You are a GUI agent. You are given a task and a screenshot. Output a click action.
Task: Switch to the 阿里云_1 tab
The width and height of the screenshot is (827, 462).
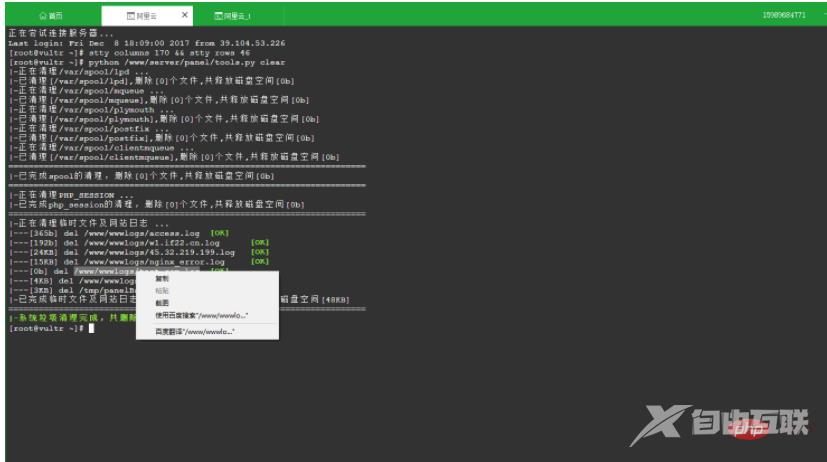237,16
